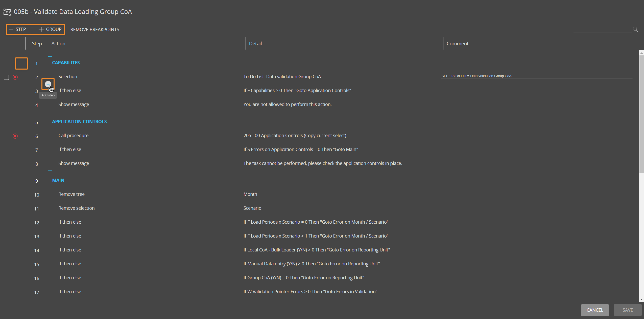Collapse the CAPABILITES group header
The image size is (644, 319).
click(x=66, y=63)
